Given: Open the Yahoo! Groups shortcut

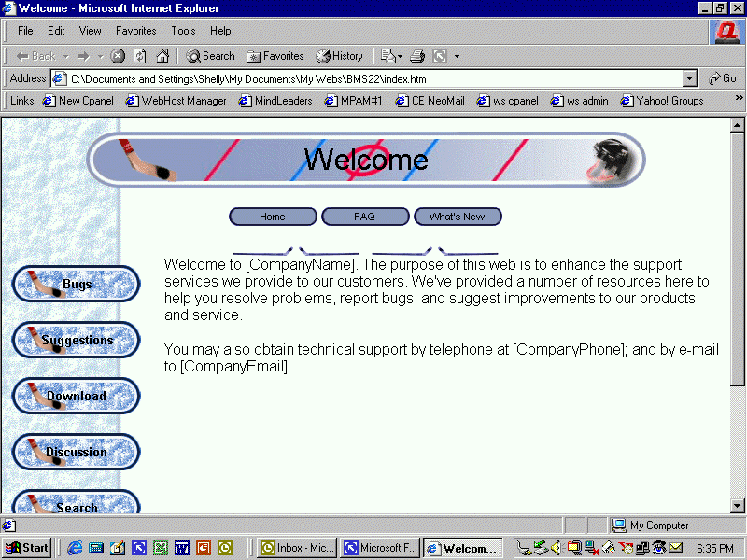Looking at the screenshot, I should [662, 101].
